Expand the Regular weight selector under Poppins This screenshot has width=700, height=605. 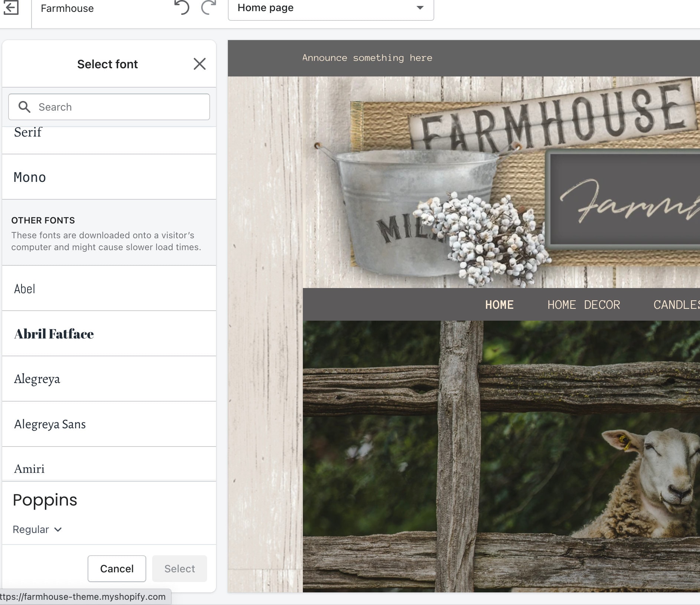coord(37,529)
